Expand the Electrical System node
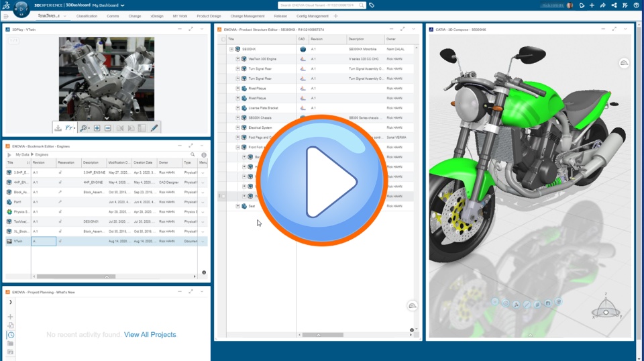644x361 pixels. [237, 127]
